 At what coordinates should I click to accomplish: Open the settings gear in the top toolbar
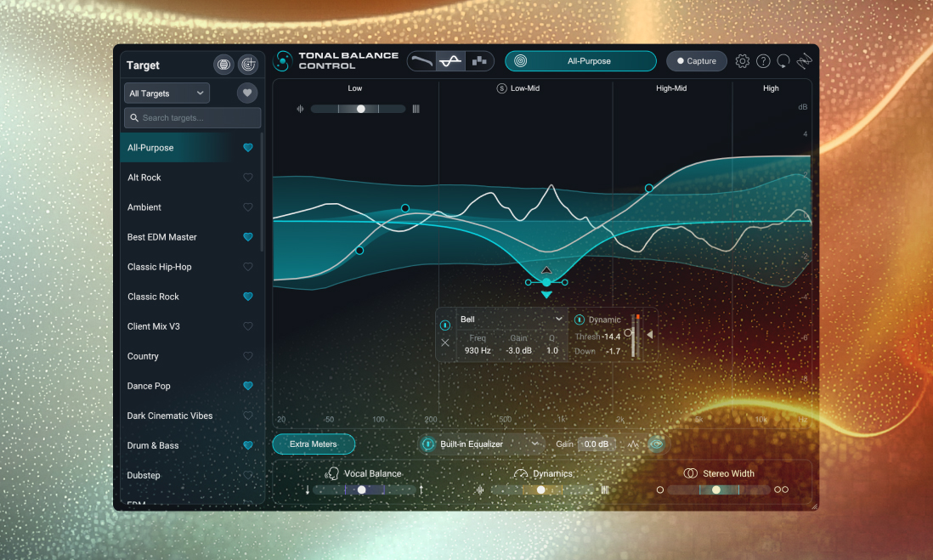742,60
